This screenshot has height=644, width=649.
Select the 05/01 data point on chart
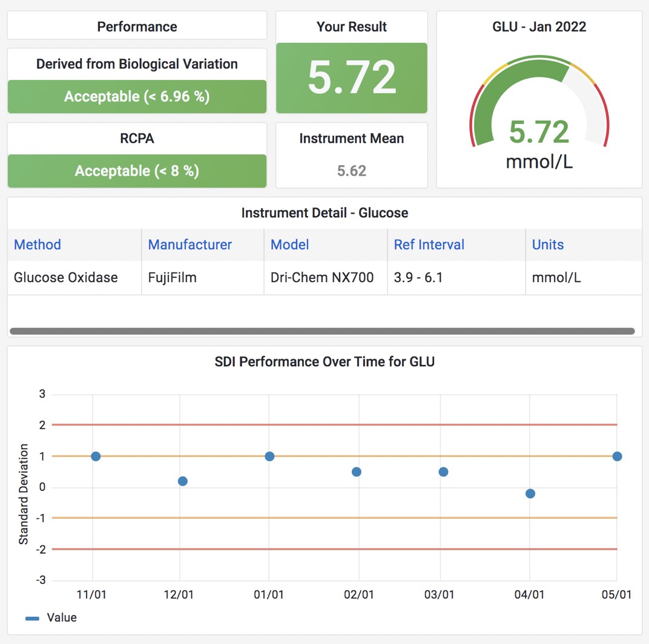click(617, 456)
